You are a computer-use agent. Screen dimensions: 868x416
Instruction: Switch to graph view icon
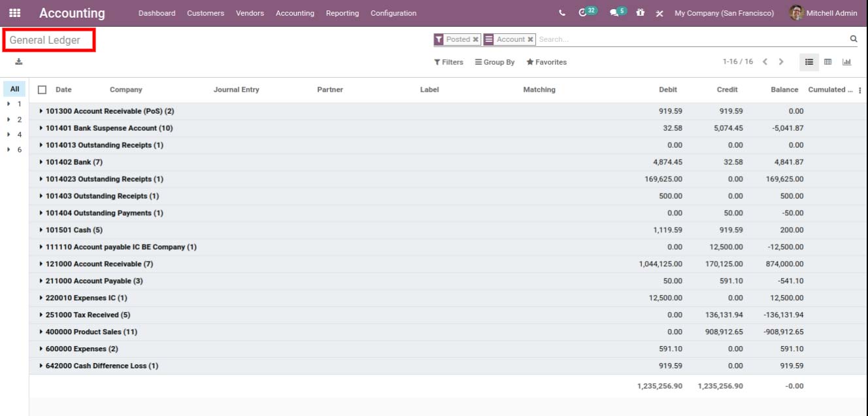(846, 62)
